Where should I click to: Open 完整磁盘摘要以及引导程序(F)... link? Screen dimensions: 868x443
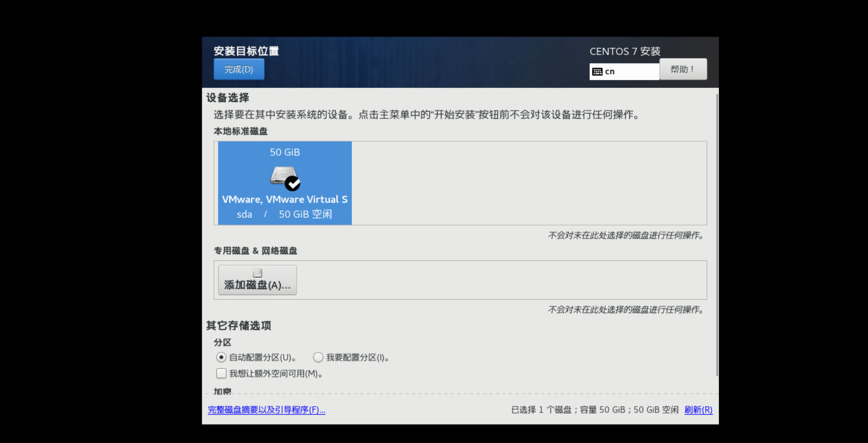point(267,410)
